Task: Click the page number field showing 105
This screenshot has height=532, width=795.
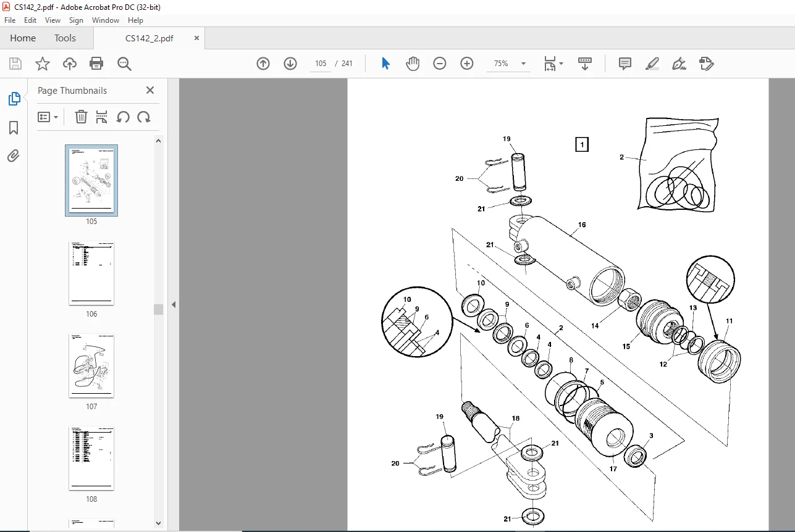Action: (x=321, y=64)
